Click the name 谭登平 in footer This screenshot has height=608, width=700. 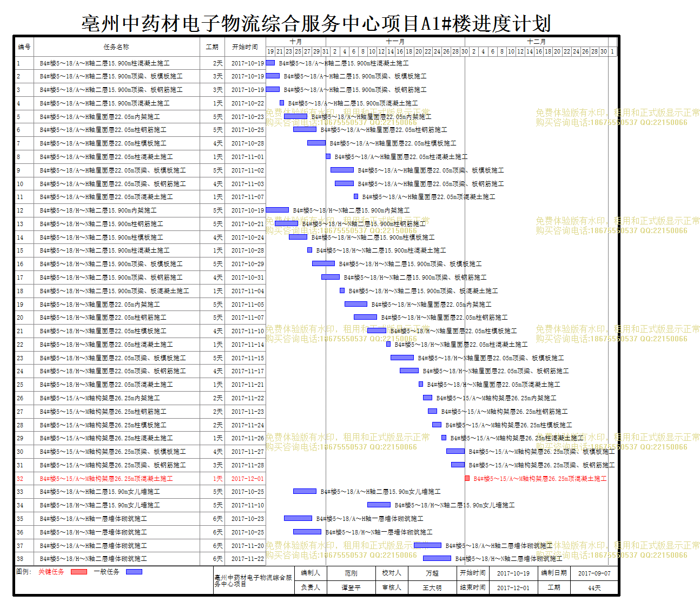point(351,587)
